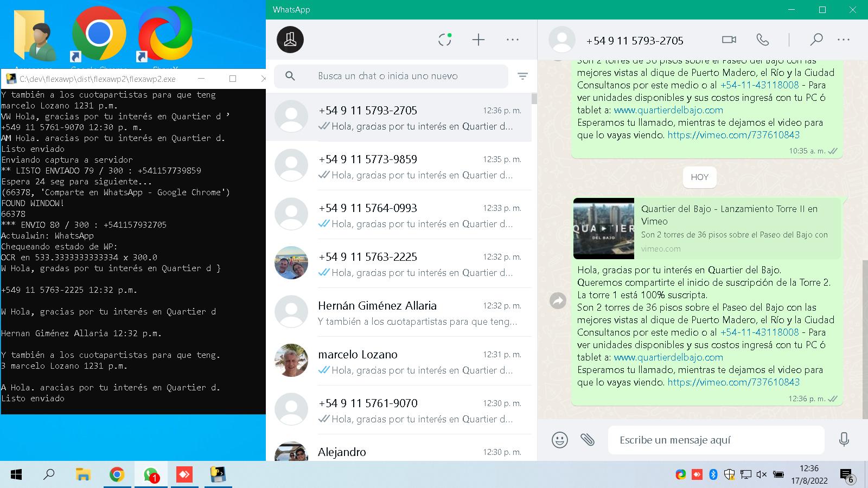Click the conversation scrollbar

pos(865,339)
